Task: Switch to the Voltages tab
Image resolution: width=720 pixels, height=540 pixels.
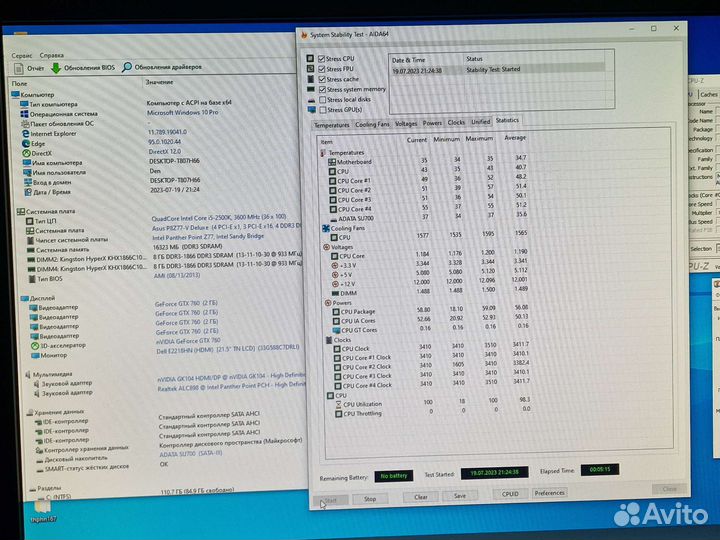Action: coord(406,124)
